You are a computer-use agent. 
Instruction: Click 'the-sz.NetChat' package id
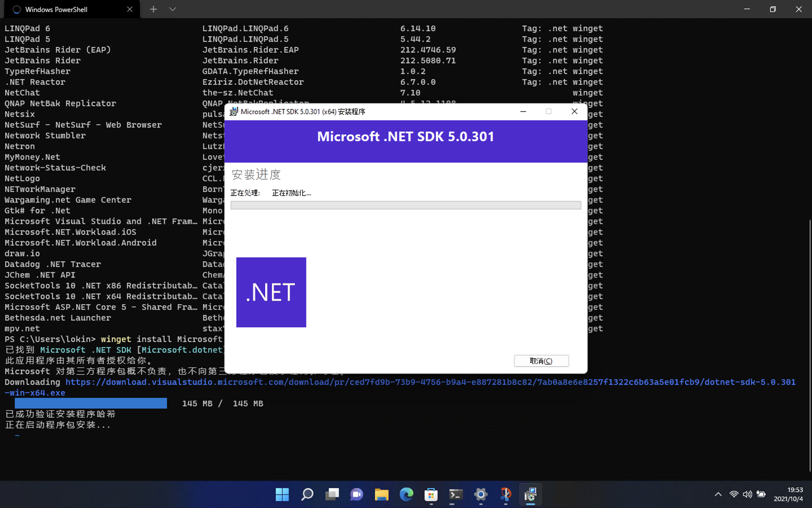pyautogui.click(x=238, y=93)
